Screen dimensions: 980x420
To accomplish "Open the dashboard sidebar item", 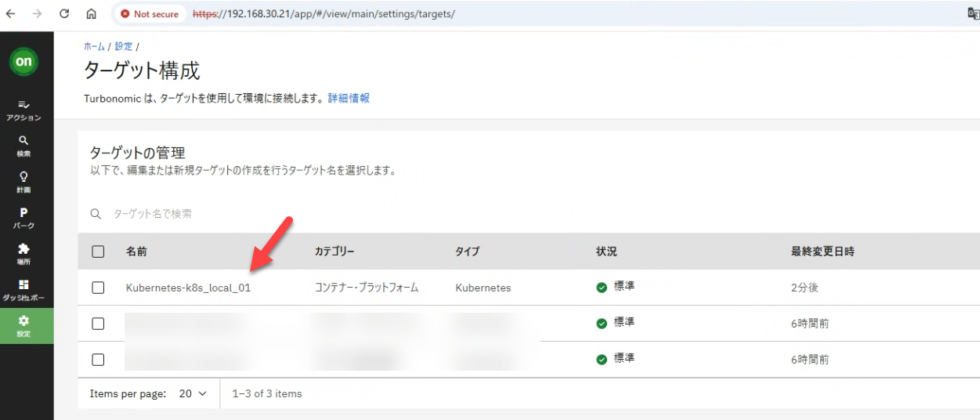I will click(24, 290).
